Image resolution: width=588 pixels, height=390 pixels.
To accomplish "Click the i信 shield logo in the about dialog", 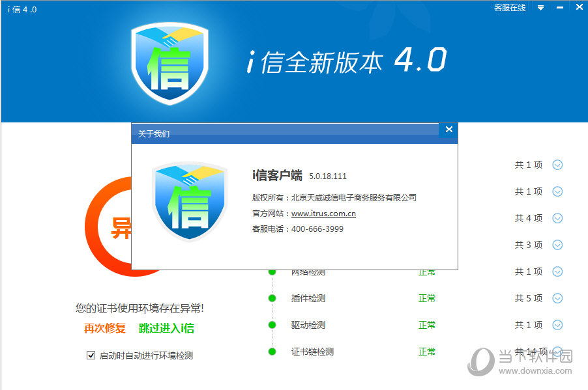I will (x=190, y=201).
